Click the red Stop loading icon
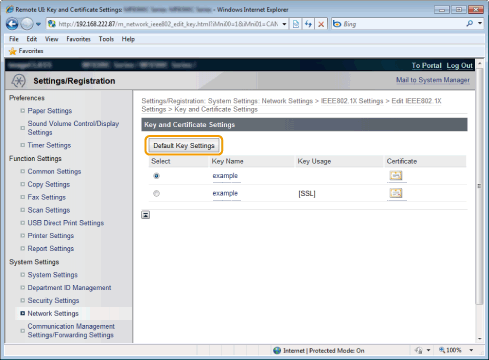The height and width of the screenshot is (360, 489). click(321, 24)
